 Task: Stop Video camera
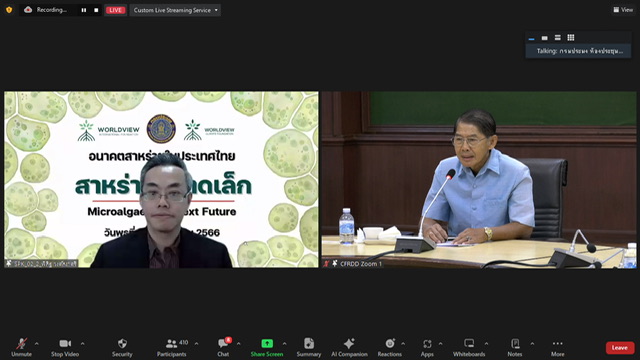click(x=65, y=347)
